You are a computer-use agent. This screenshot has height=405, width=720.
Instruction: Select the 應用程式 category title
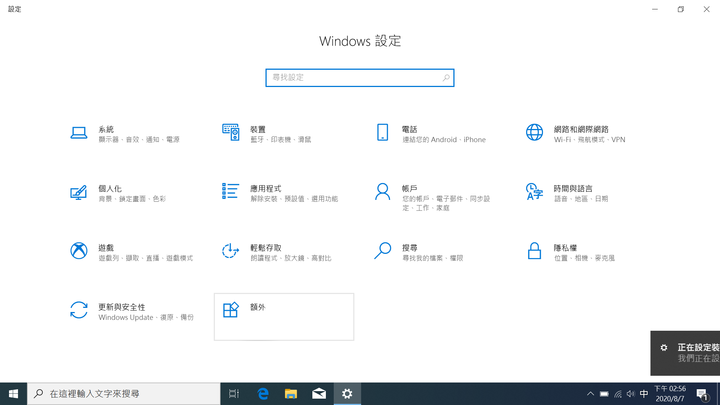(265, 189)
